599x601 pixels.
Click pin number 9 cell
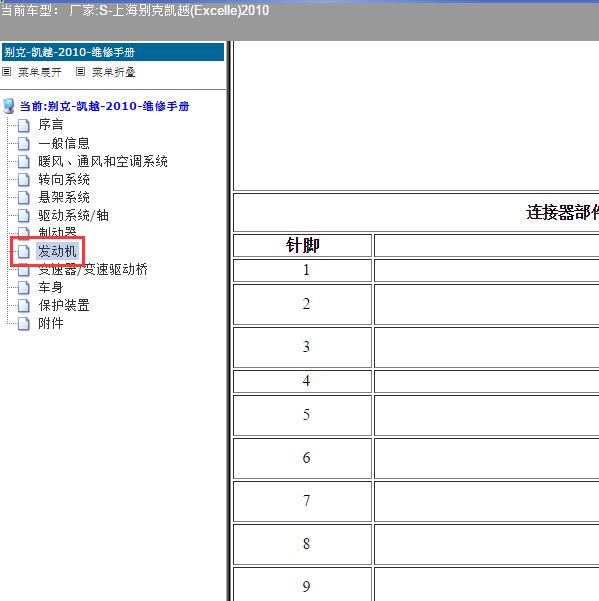pyautogui.click(x=302, y=584)
